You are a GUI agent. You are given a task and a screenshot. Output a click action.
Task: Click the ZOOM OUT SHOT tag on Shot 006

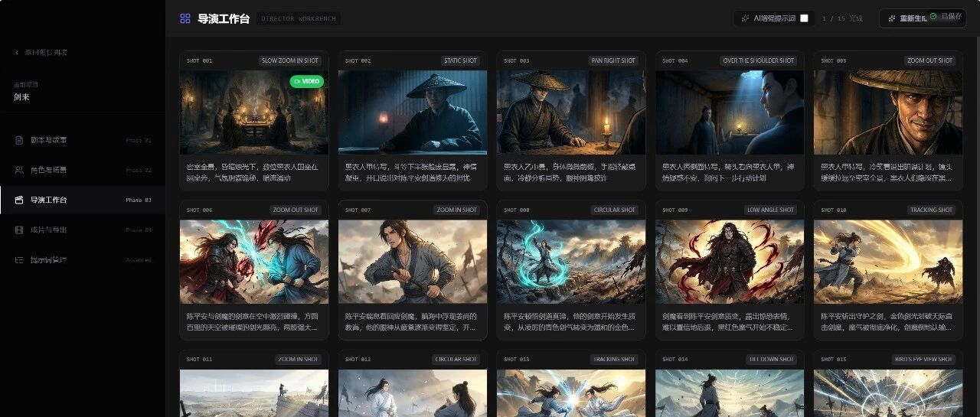click(x=296, y=210)
